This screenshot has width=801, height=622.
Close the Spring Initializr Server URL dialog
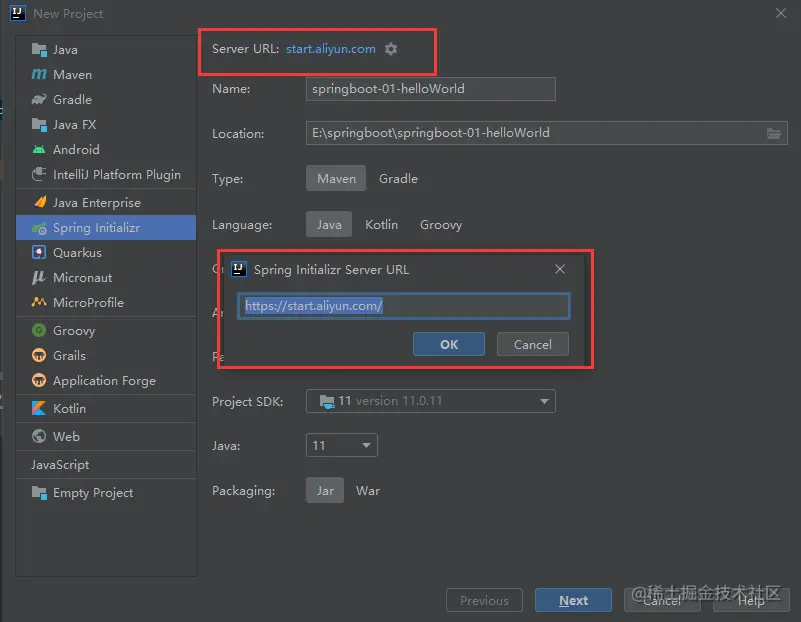click(560, 269)
